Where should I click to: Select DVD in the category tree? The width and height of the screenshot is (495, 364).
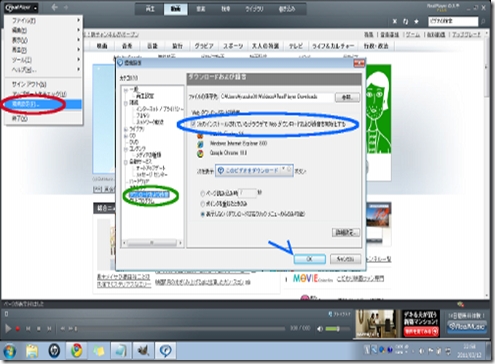[134, 142]
